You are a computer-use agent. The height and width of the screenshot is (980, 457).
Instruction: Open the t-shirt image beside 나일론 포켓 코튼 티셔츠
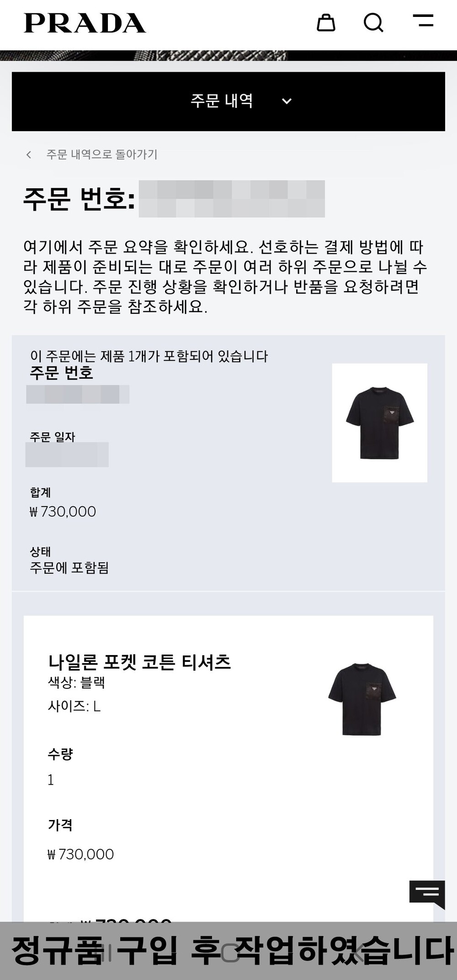(x=362, y=699)
